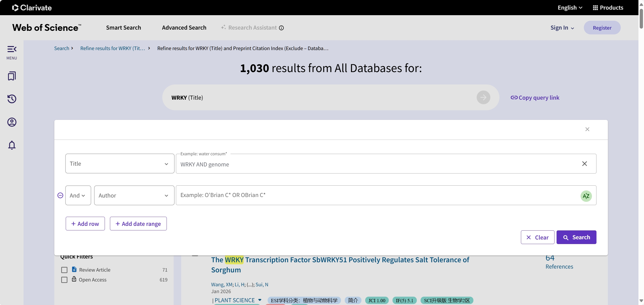The image size is (644, 305).
Task: Click the ESI学科分类 badge
Action: pyautogui.click(x=304, y=300)
